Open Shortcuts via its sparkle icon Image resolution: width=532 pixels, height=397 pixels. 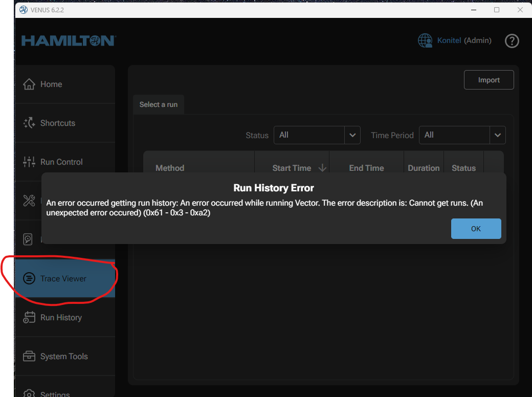click(x=29, y=123)
